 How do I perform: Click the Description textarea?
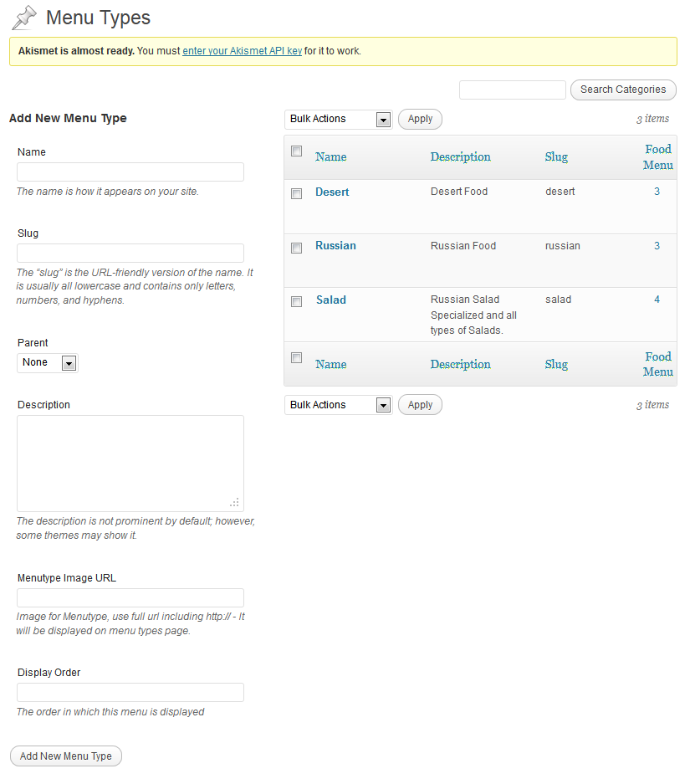(130, 463)
